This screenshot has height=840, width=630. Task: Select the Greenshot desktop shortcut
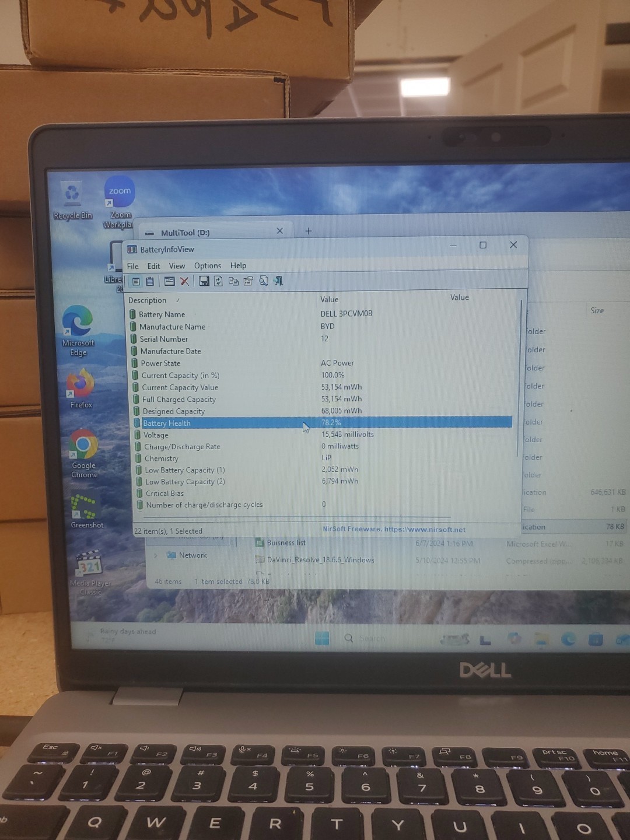point(86,510)
